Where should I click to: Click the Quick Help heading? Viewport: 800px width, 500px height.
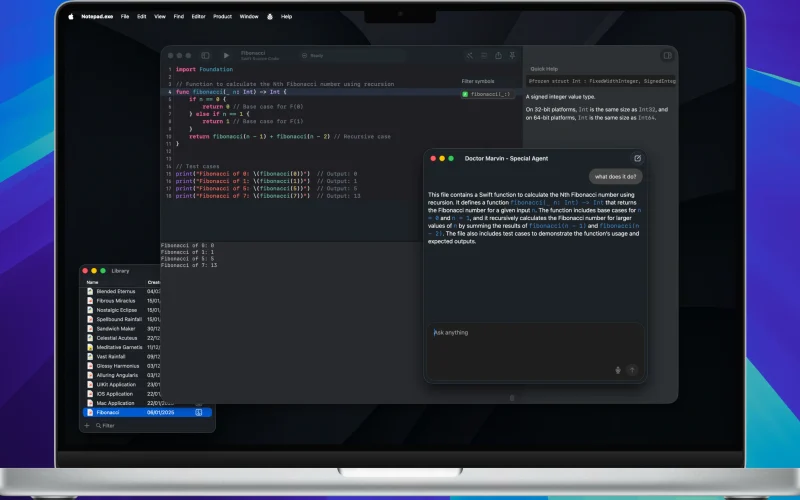pyautogui.click(x=544, y=69)
